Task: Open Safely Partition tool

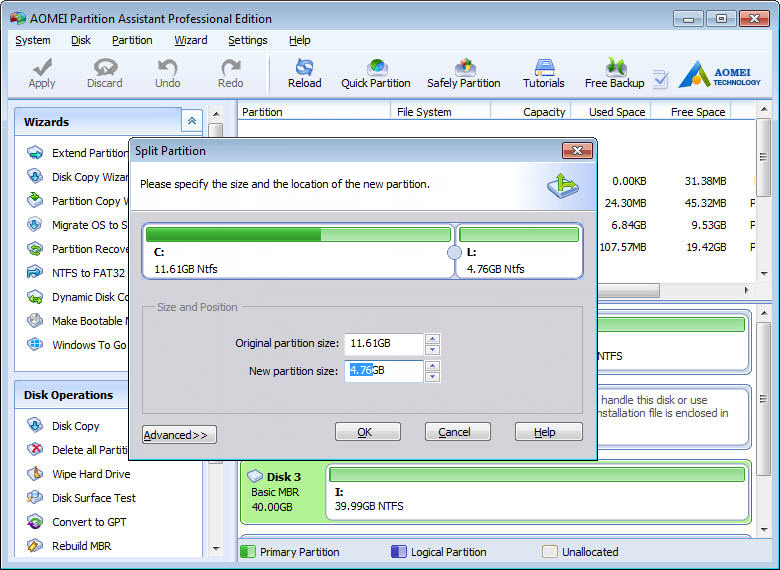Action: click(x=464, y=74)
